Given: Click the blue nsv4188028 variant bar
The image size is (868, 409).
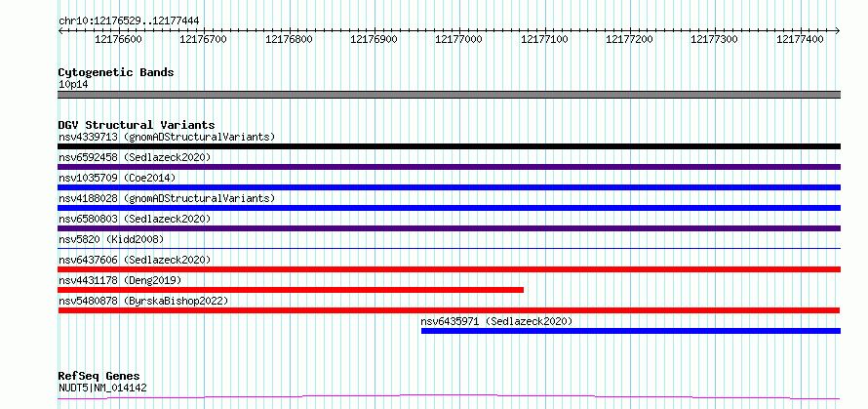Looking at the screenshot, I should pyautogui.click(x=449, y=208).
